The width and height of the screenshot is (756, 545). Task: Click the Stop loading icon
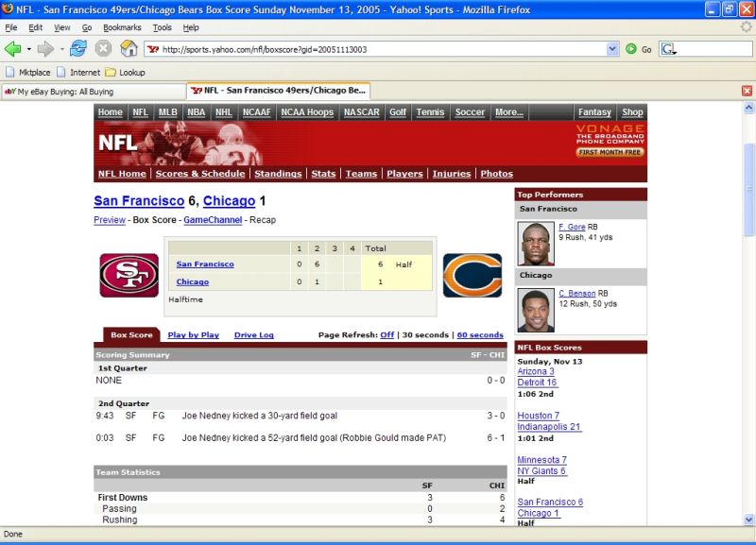click(x=103, y=49)
